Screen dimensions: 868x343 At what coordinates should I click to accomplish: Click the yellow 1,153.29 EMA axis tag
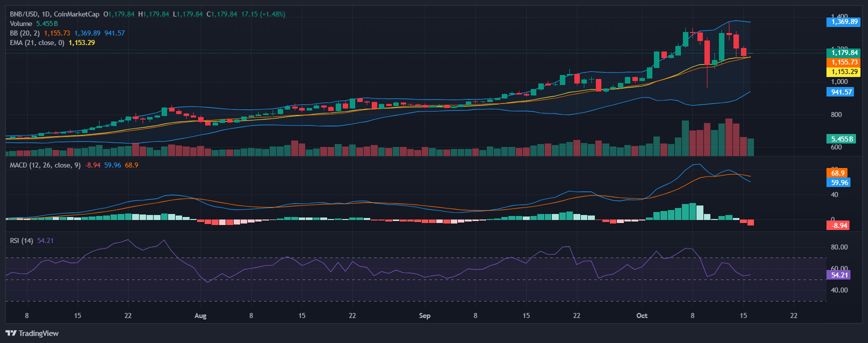click(844, 71)
